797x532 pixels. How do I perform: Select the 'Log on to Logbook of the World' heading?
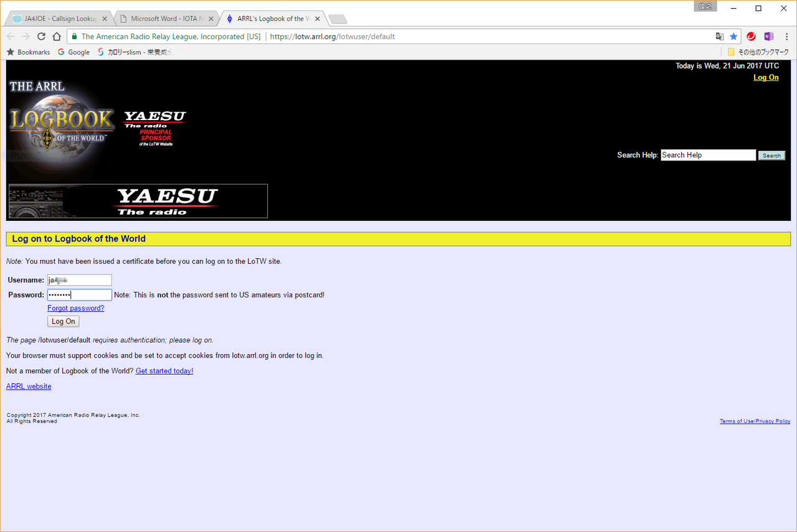click(x=79, y=239)
